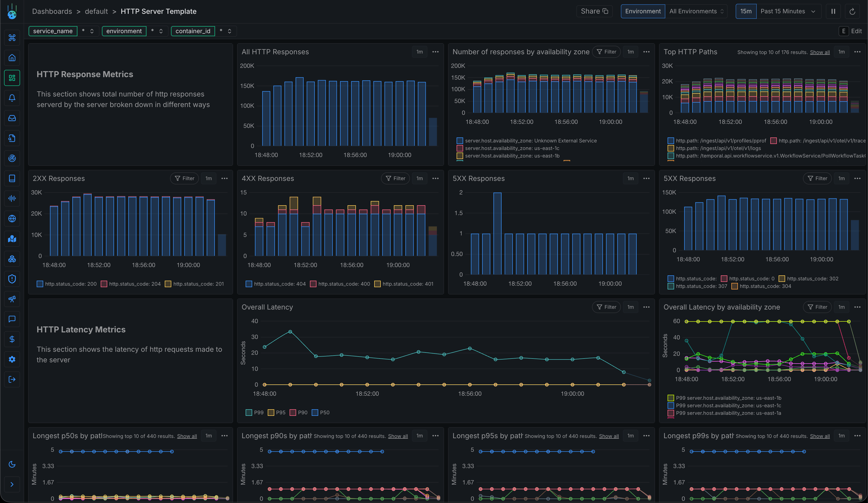Click the default breadcrumb item
This screenshot has width=868, height=503.
coord(96,11)
